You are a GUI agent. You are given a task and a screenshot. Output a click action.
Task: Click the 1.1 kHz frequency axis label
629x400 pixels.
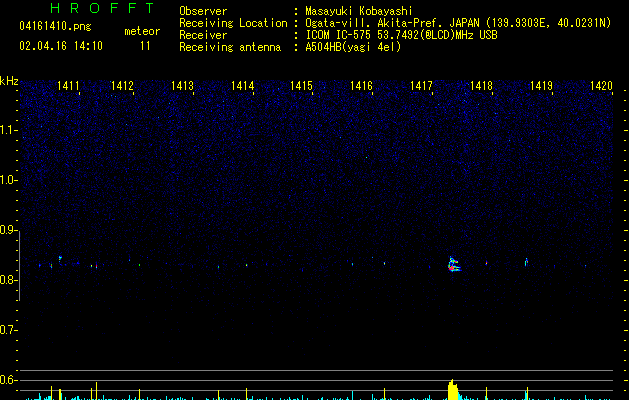click(x=8, y=130)
